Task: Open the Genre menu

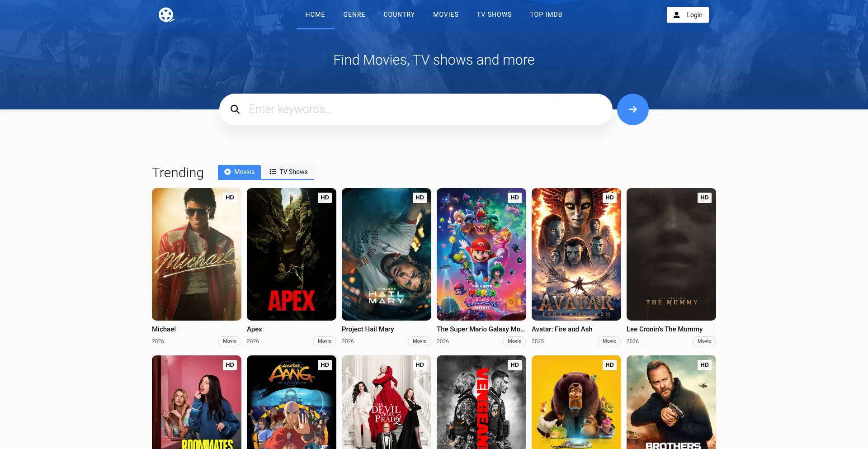Action: (x=354, y=14)
